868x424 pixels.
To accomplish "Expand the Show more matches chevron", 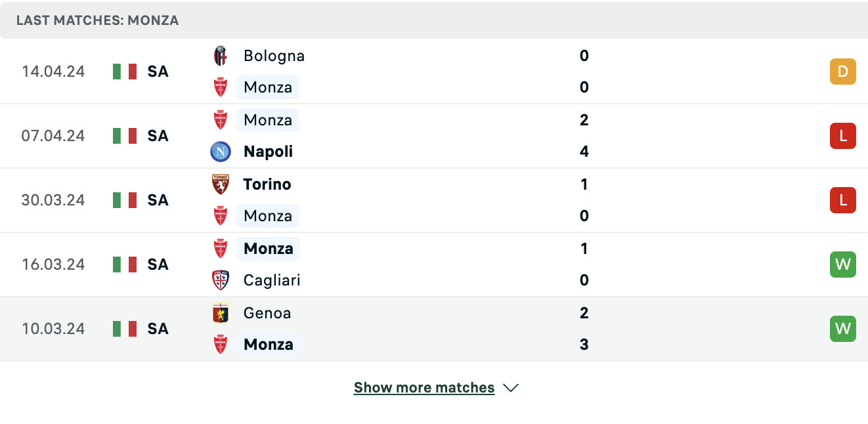I will click(x=511, y=388).
